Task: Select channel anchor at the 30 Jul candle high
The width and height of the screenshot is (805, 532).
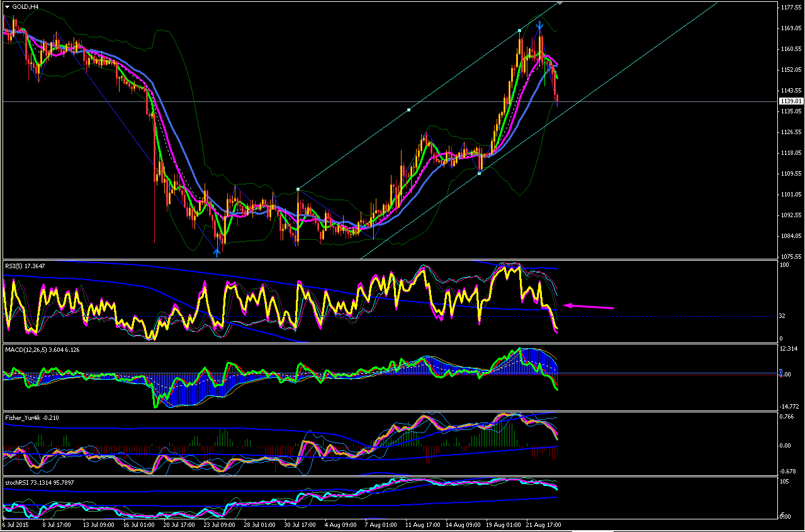Action: [298, 189]
